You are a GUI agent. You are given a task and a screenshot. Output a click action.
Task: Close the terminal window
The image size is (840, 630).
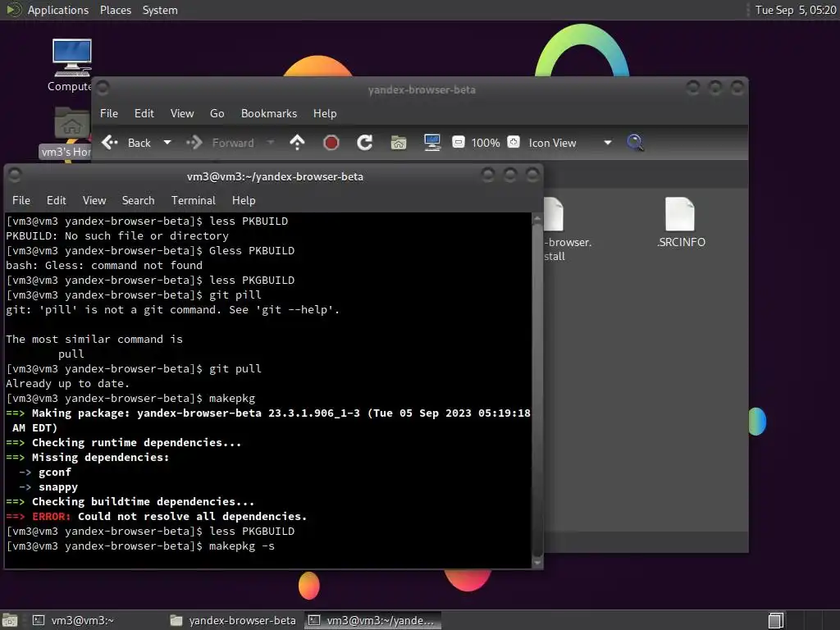click(x=532, y=175)
